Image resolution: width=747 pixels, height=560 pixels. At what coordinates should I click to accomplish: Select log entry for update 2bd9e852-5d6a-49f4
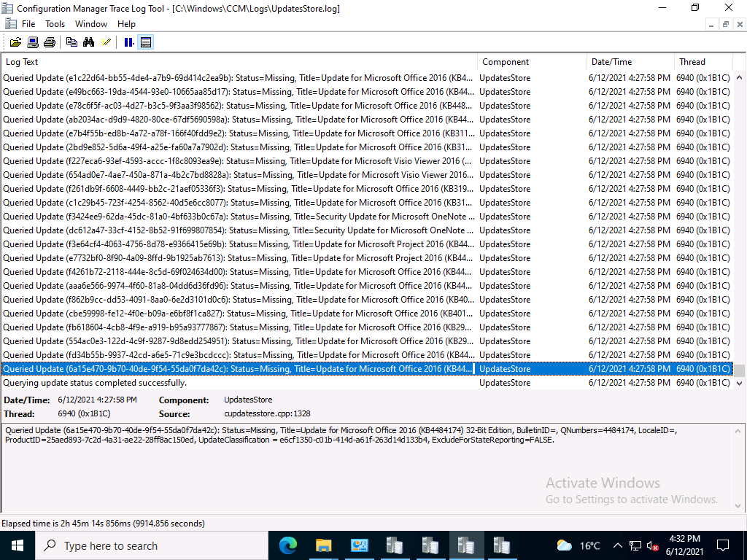click(367, 147)
